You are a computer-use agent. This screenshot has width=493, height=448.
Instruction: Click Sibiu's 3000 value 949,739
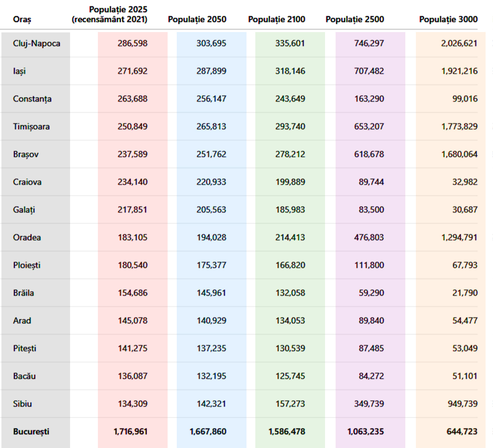click(x=462, y=404)
